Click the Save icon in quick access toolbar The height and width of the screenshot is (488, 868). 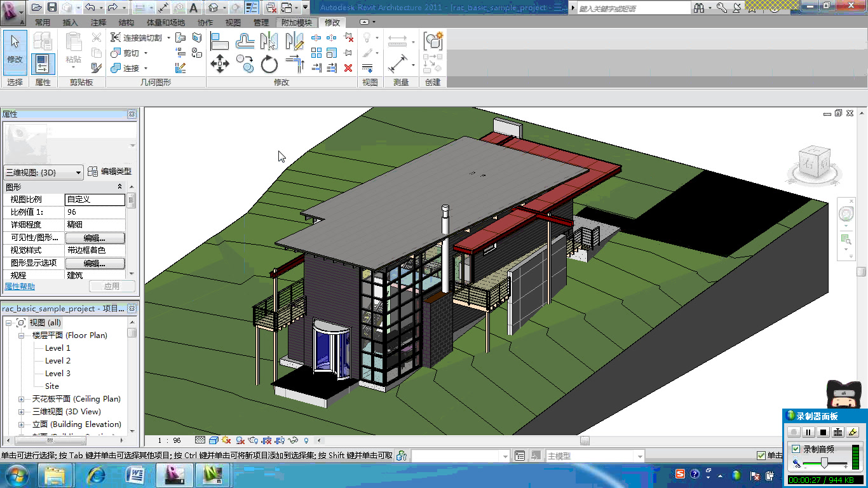click(52, 8)
